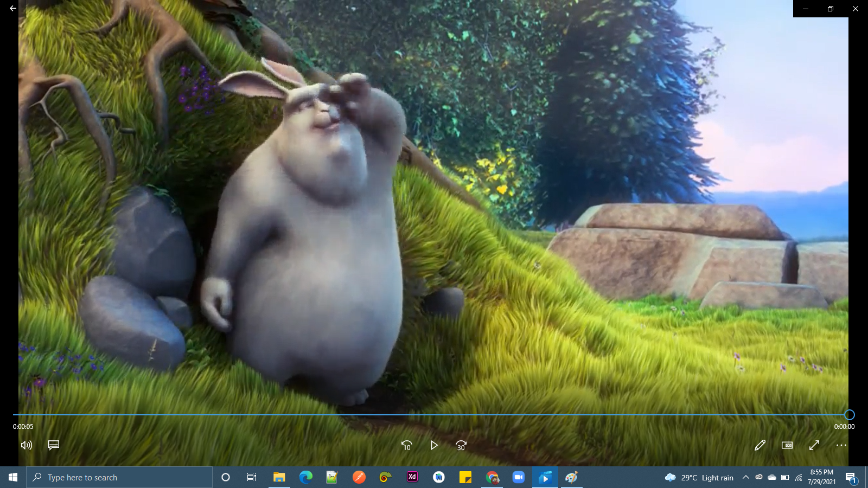This screenshot has width=868, height=488.
Task: Open the white circular app in taskbar
Action: (439, 477)
